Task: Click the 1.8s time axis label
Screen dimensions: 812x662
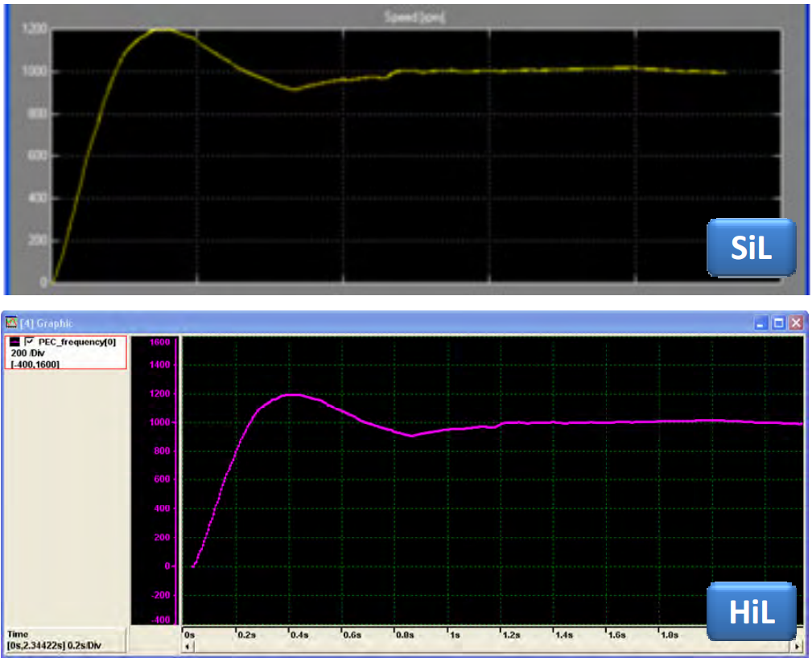Action: click(670, 635)
